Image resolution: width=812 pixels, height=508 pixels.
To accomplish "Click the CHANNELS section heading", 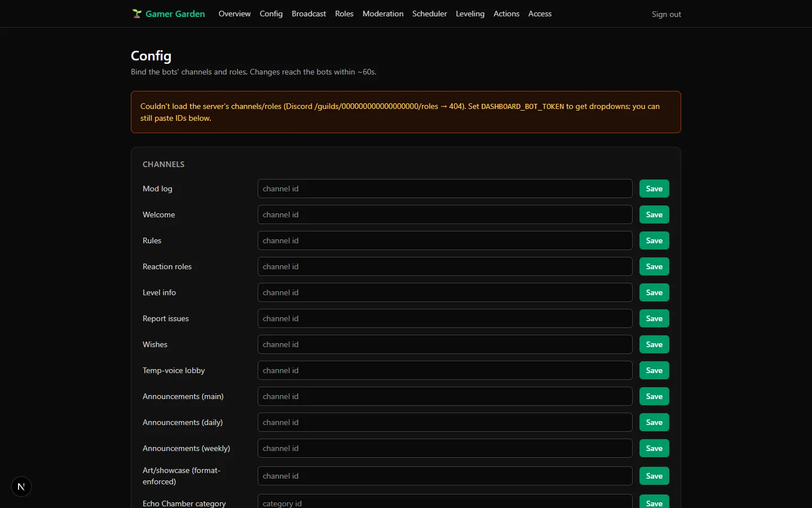I will 164,164.
